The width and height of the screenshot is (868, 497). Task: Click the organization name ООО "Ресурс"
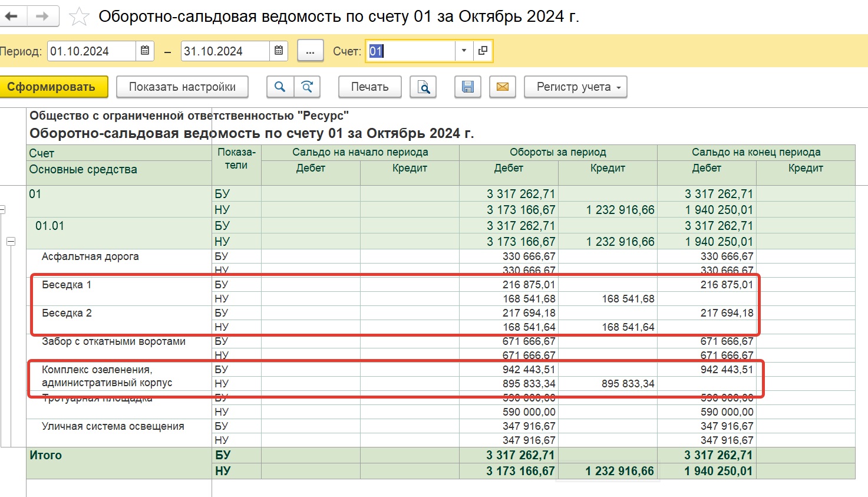pos(189,116)
